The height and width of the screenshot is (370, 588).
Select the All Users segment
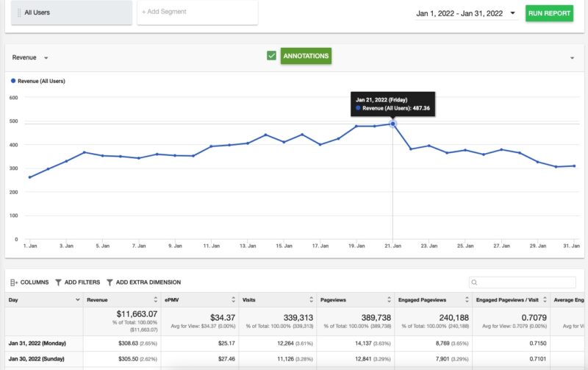tap(71, 13)
